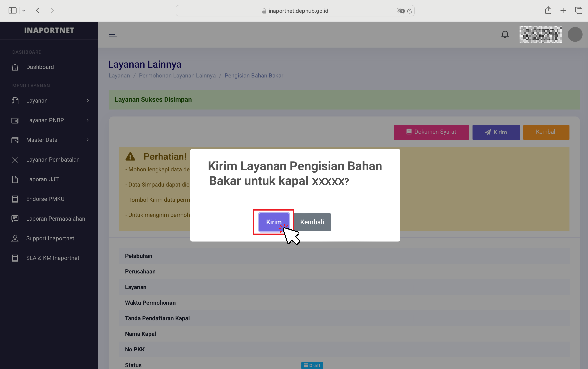Open Layanan Pembatalan menu item

53,160
